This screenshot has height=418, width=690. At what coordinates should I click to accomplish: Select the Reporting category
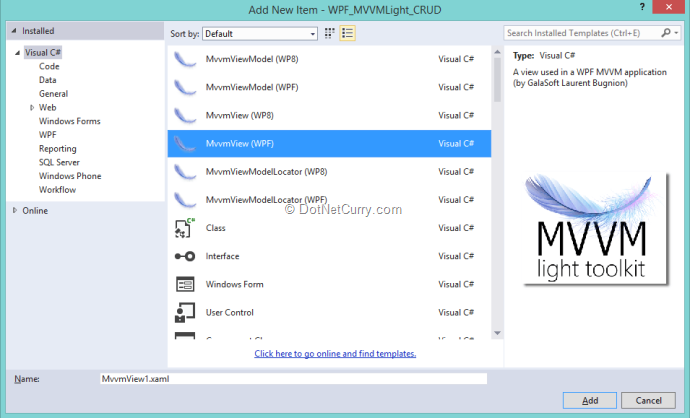click(58, 149)
